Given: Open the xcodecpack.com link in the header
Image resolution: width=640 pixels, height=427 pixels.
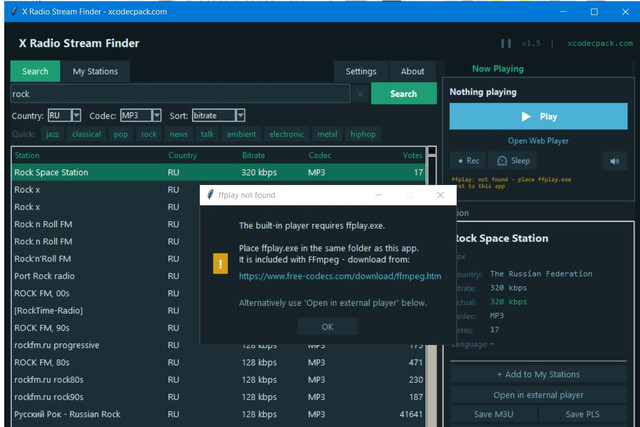Looking at the screenshot, I should tap(600, 43).
